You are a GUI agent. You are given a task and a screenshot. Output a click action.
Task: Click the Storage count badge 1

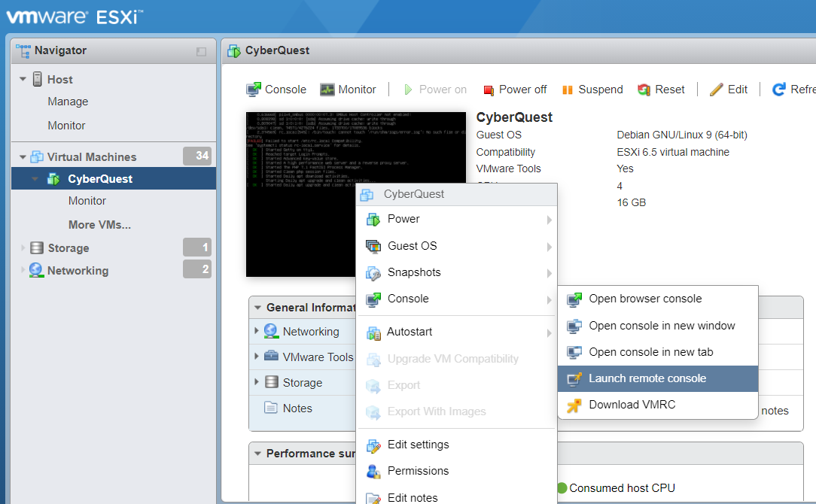197,247
